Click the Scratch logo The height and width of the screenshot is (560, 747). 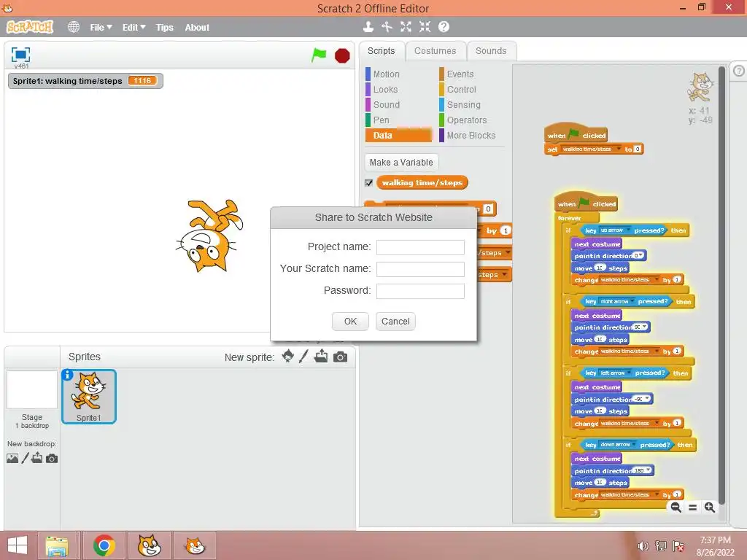tap(29, 27)
